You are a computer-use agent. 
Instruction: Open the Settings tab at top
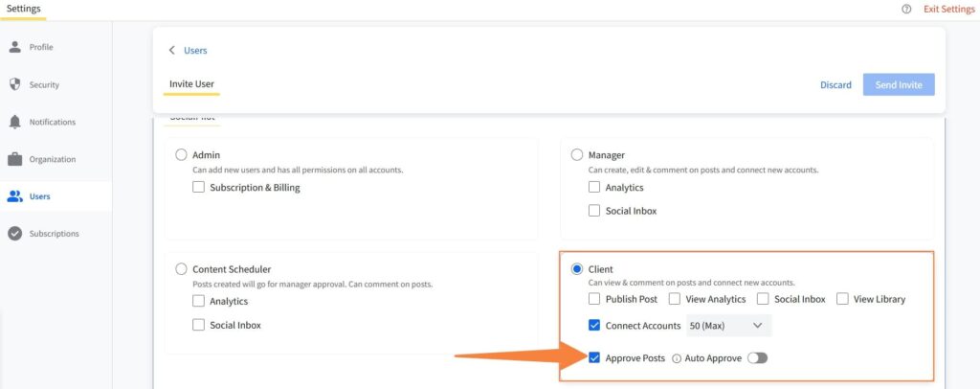23,9
